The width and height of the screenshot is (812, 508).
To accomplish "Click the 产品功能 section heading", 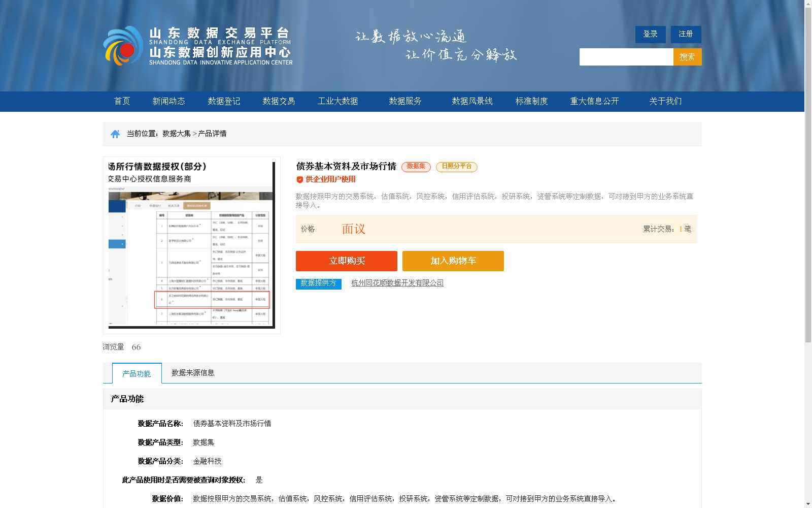I will (x=127, y=399).
